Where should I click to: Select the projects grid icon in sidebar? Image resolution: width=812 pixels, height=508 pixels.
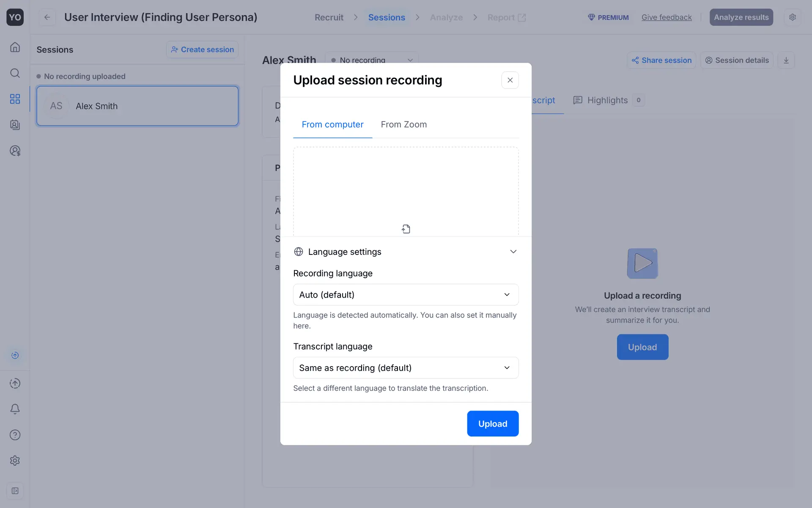[x=15, y=99]
